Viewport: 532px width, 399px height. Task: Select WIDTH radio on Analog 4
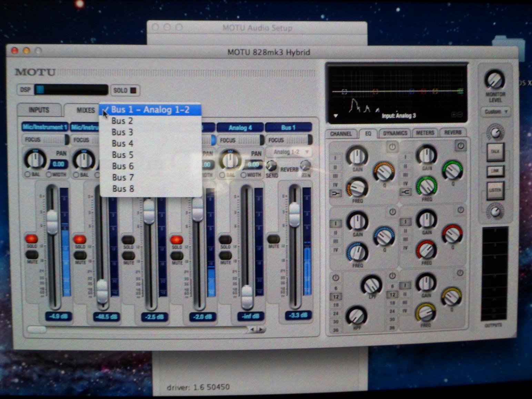[243, 175]
